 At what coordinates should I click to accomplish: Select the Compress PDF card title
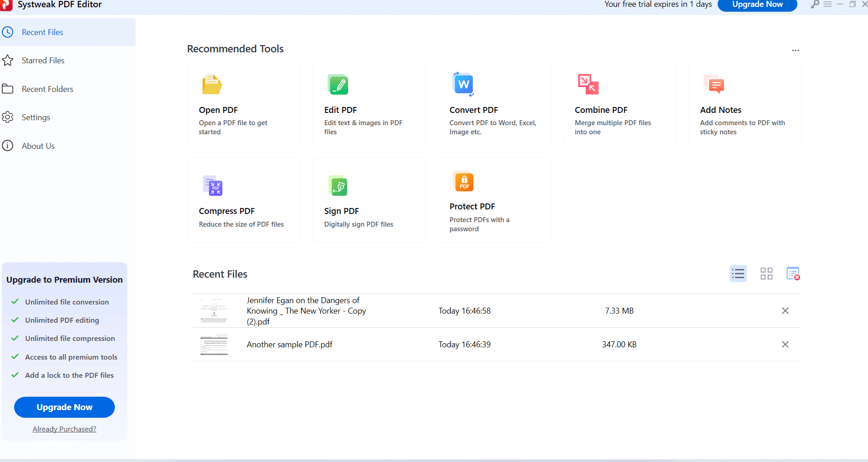(x=226, y=211)
